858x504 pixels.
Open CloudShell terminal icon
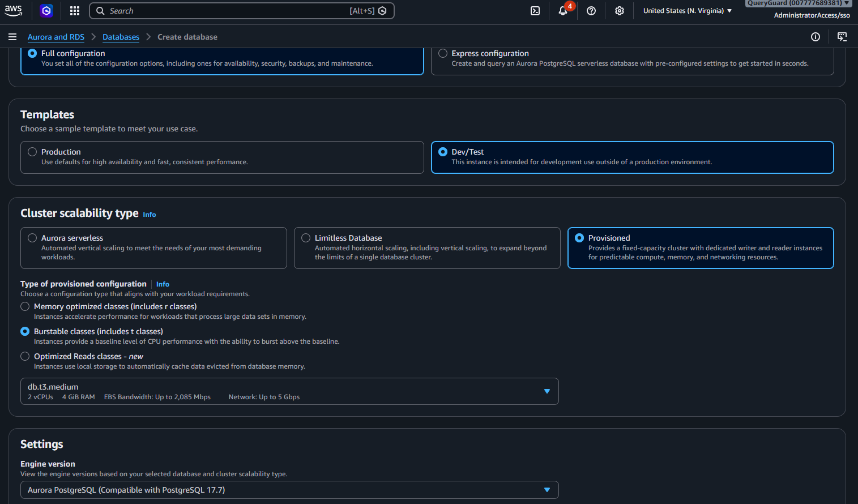(x=535, y=11)
